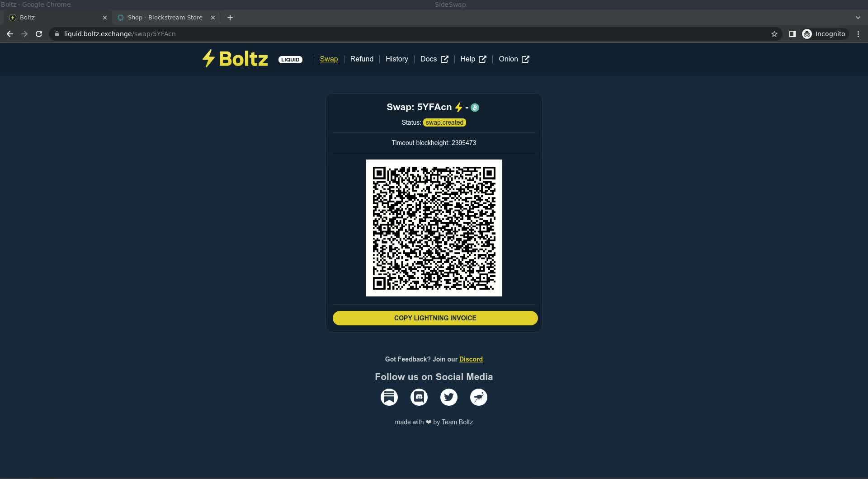The width and height of the screenshot is (868, 479).
Task: Switch to Shop - Blockstream Store tab
Action: [165, 18]
